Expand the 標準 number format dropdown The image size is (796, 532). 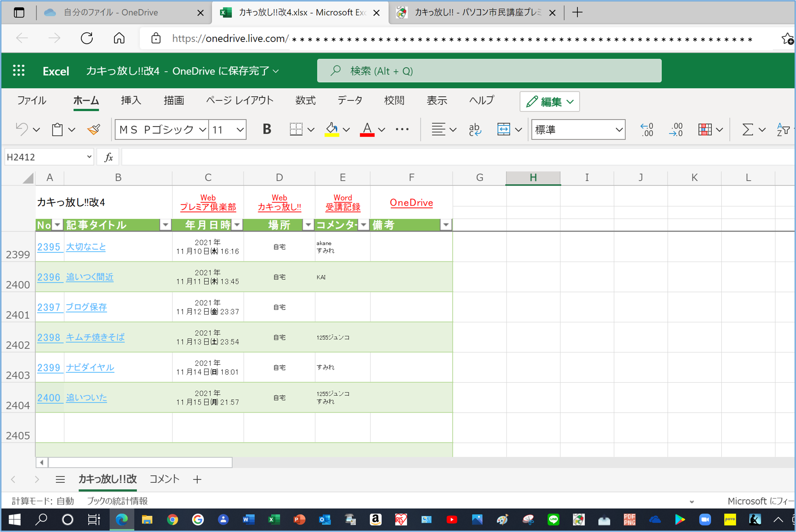click(x=619, y=130)
